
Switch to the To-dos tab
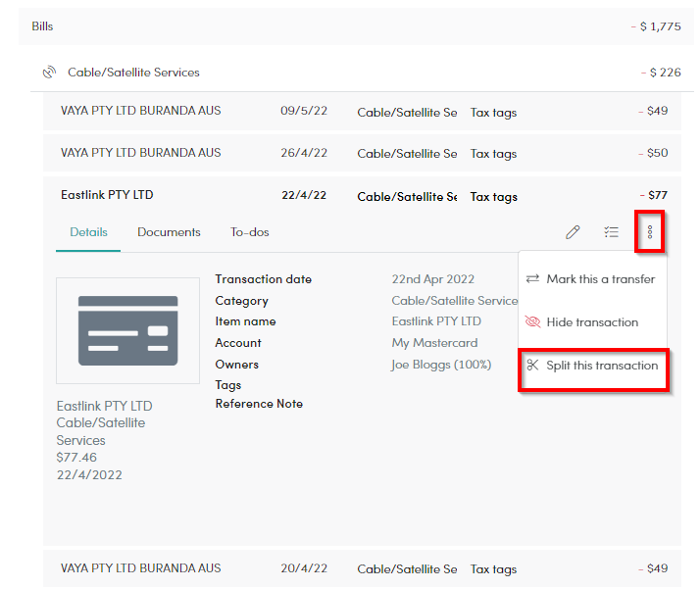click(x=250, y=232)
